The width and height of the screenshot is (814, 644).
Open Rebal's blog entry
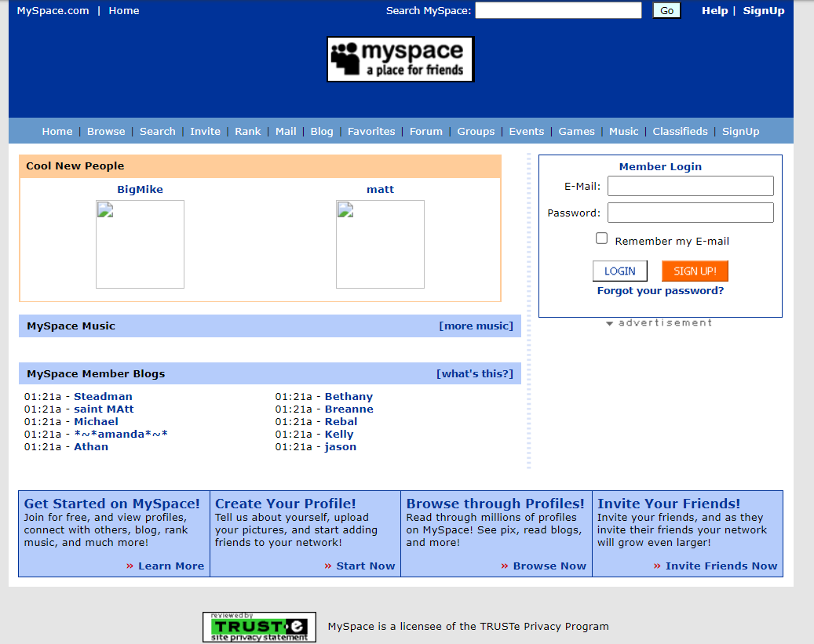coord(341,421)
